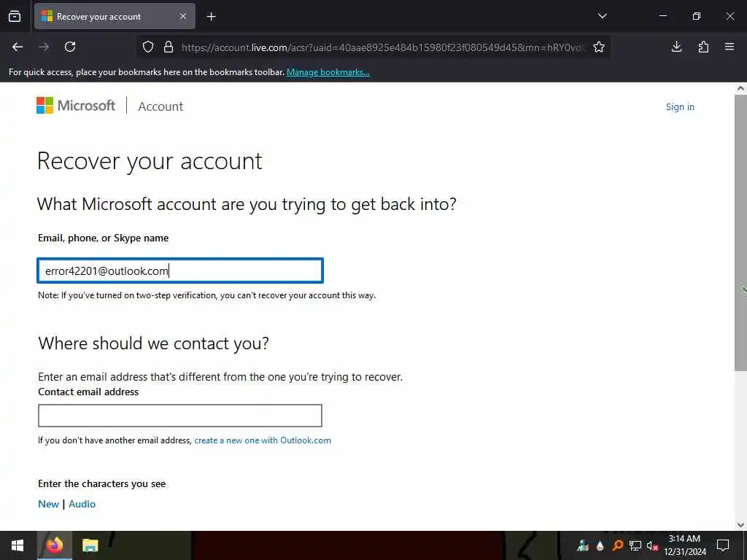Click the taskbar clock and date
The width and height of the screenshot is (747, 560).
coord(684,545)
